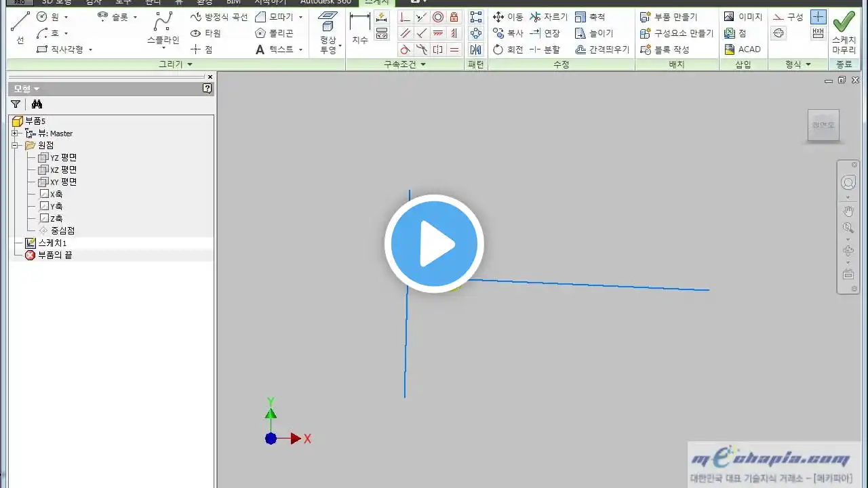Select the Line (선) sketch tool
The width and height of the screenshot is (868, 488).
[20, 28]
